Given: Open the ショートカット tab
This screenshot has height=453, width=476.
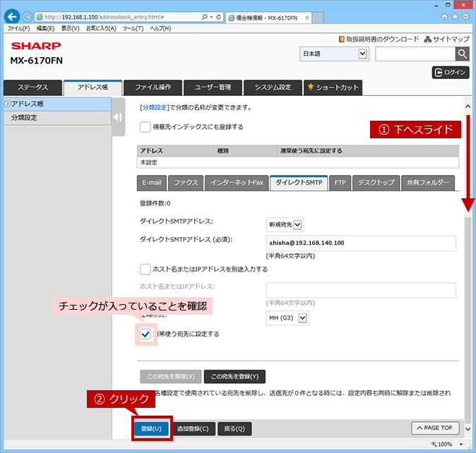Looking at the screenshot, I should click(x=333, y=87).
